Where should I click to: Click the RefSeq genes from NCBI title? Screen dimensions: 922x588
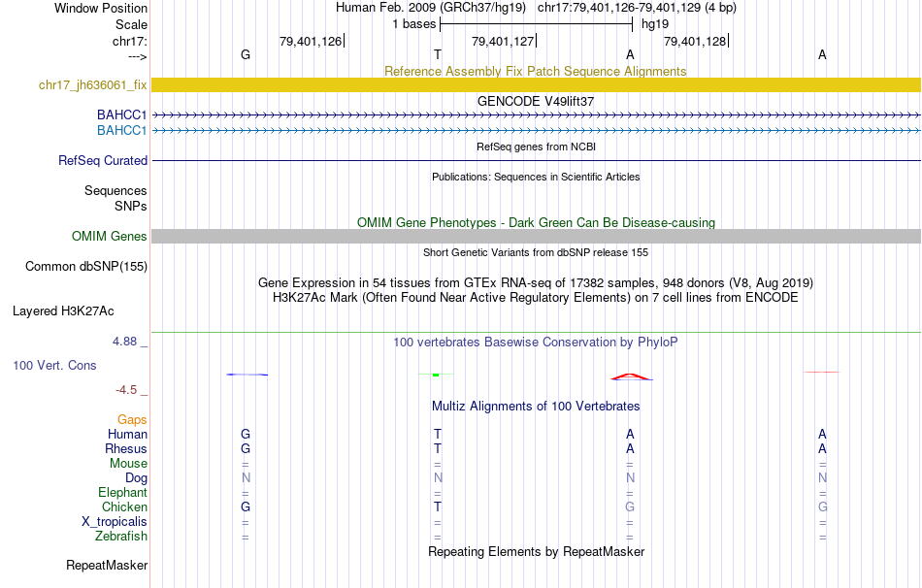pyautogui.click(x=536, y=147)
